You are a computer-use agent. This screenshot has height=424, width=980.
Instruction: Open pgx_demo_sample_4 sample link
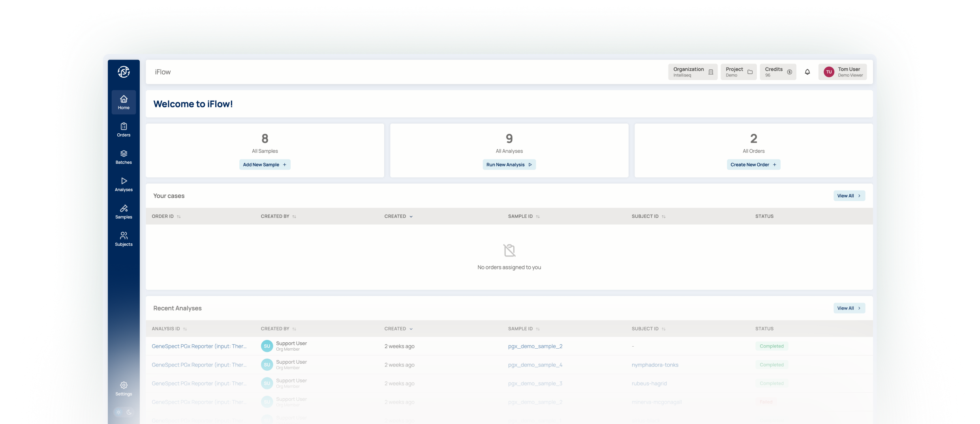[x=535, y=365]
